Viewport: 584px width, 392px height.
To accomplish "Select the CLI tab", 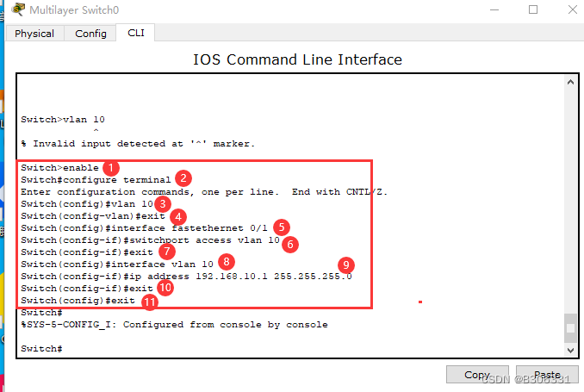I will click(135, 33).
